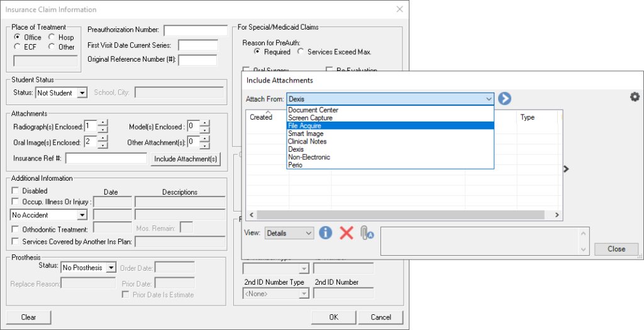Screen dimensions: 644x330
Task: Click the Include Attachment(s) button
Action: (186, 159)
